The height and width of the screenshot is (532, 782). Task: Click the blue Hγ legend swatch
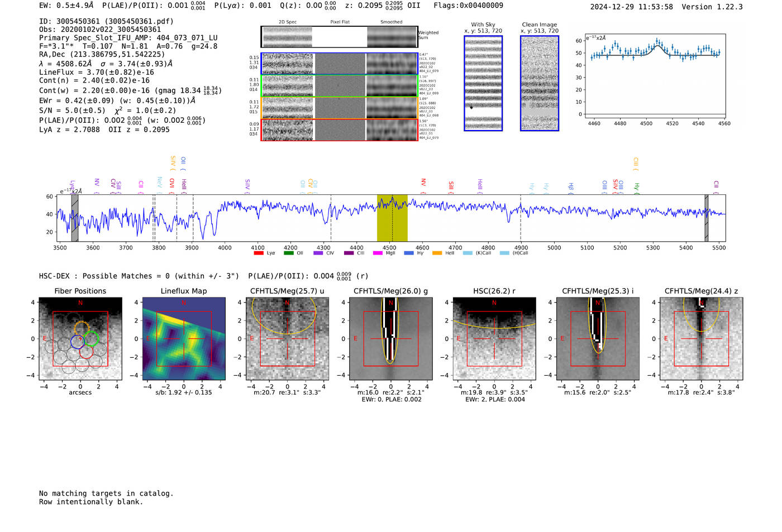(x=409, y=253)
